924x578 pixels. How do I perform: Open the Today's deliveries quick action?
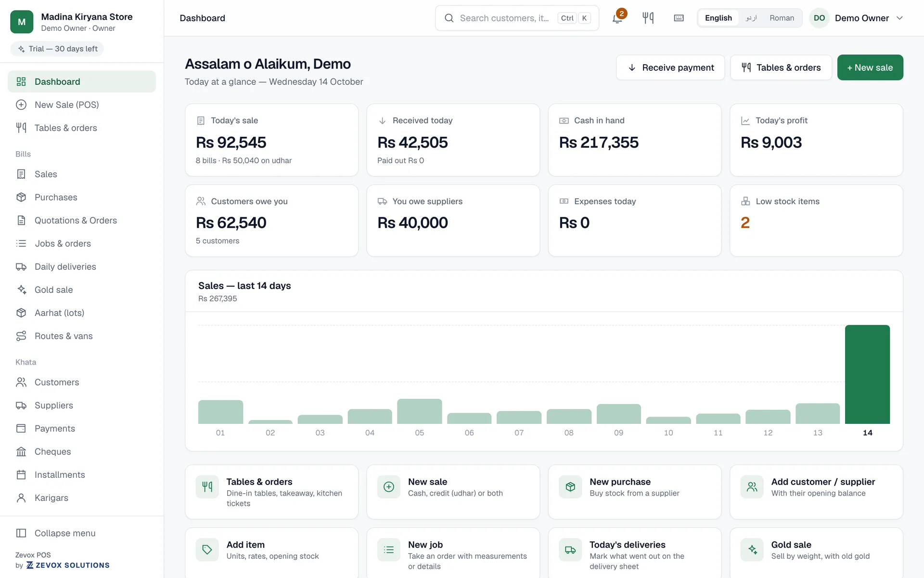pos(635,553)
